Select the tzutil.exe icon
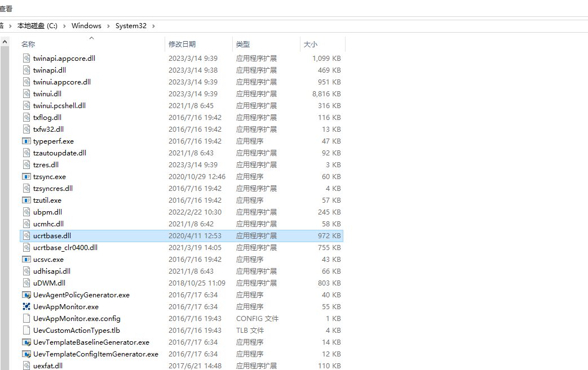This screenshot has height=370, width=588. tap(26, 200)
